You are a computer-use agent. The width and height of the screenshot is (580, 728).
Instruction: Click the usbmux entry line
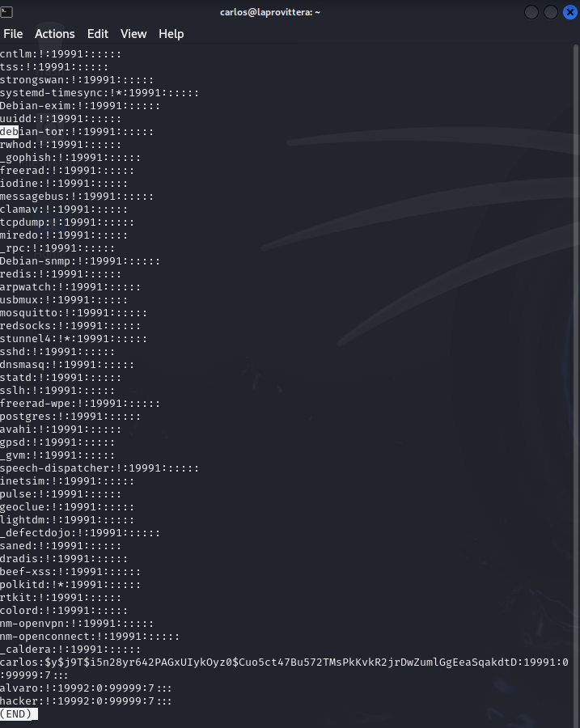(x=64, y=300)
